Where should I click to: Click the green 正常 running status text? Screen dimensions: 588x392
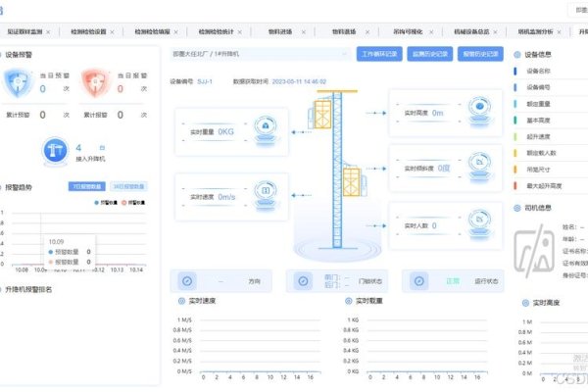(453, 281)
